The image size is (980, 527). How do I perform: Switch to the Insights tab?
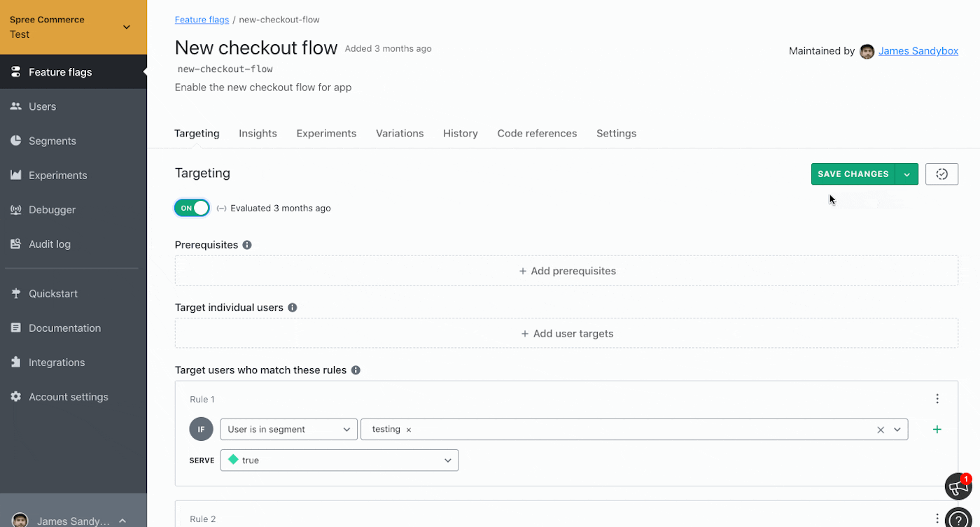point(258,134)
